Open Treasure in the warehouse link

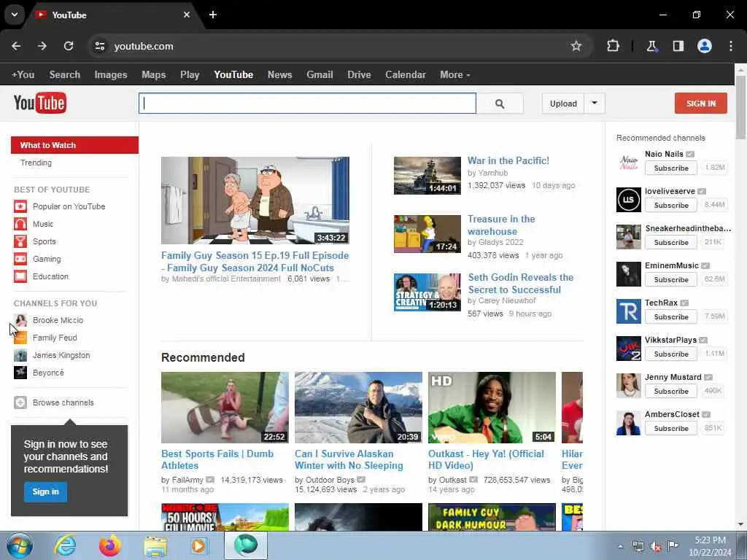501,225
